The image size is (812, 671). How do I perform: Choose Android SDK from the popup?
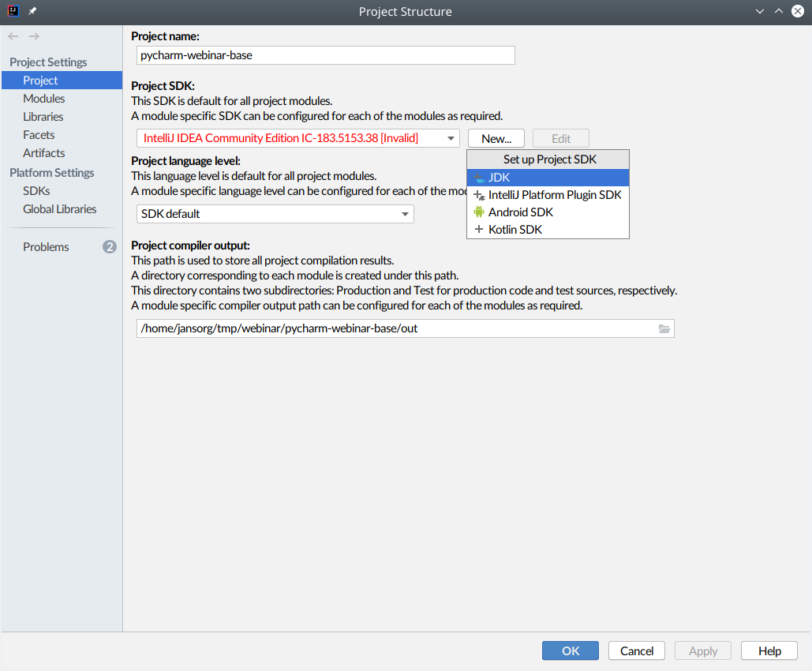point(548,212)
